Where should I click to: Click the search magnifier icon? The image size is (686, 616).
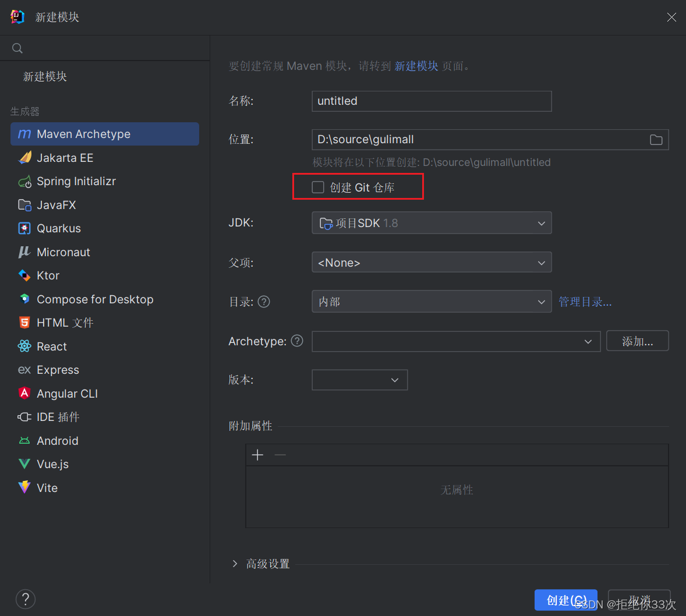pos(17,48)
